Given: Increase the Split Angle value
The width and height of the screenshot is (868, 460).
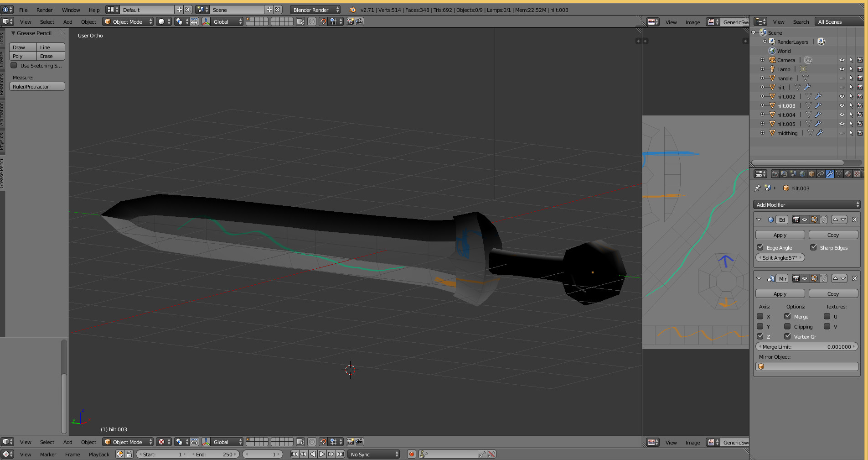Looking at the screenshot, I should (x=801, y=257).
